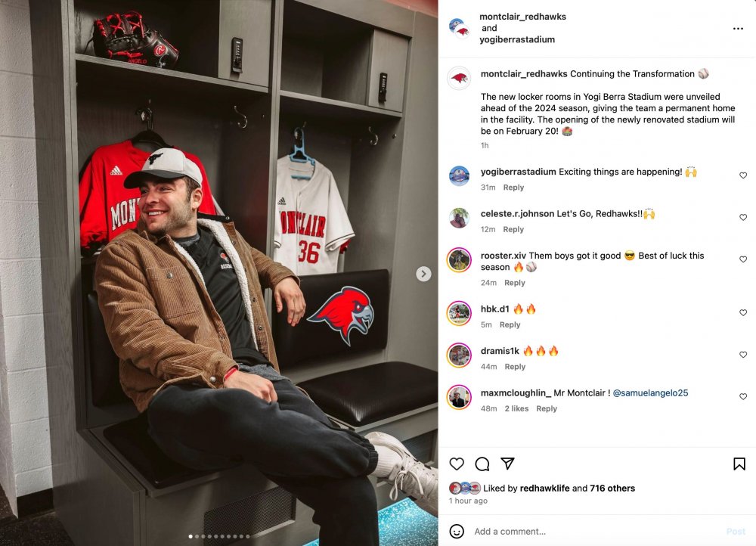Open the three-dot more options menu
The height and width of the screenshot is (546, 756).
pyautogui.click(x=738, y=29)
